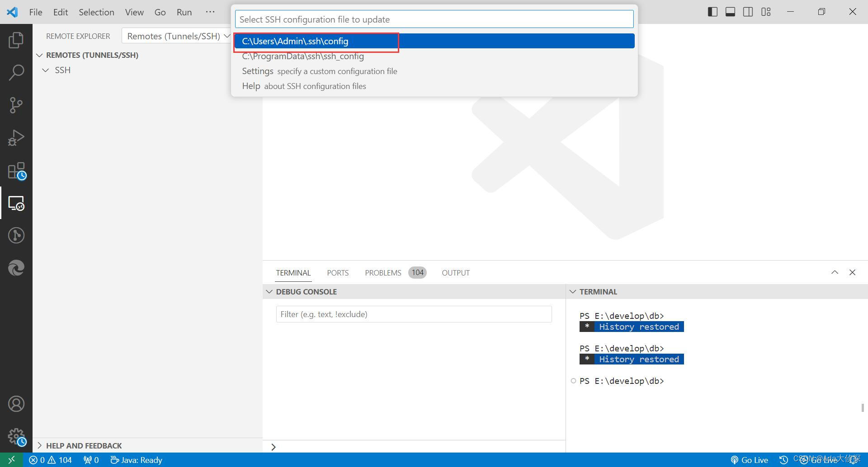Open Remotes (Tunnels/SSH) dropdown
The image size is (868, 467).
point(176,36)
